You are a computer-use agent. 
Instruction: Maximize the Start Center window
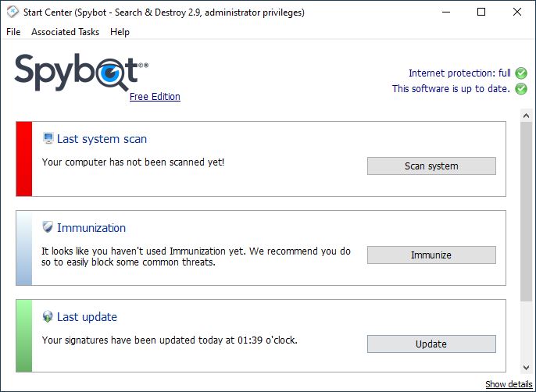[x=481, y=12]
